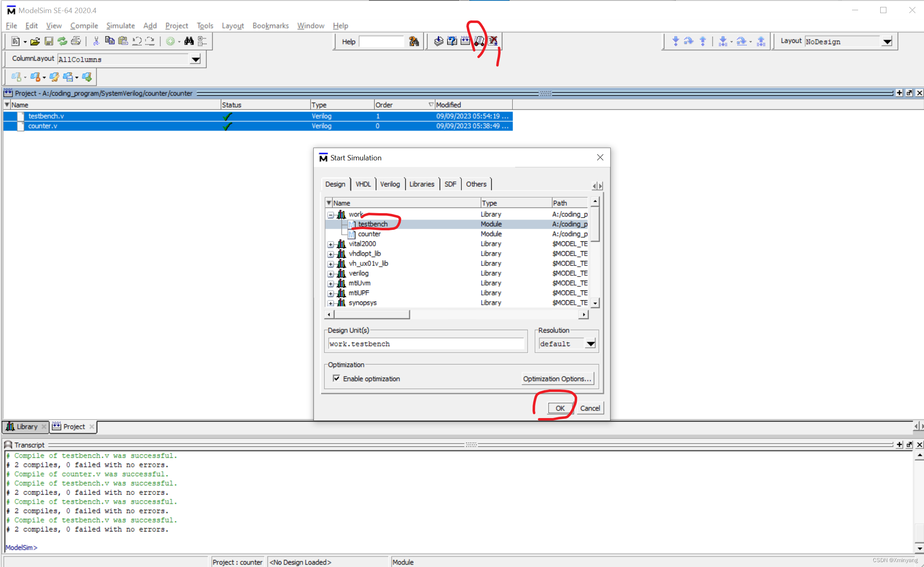Select counter.v in the Project list

258,126
